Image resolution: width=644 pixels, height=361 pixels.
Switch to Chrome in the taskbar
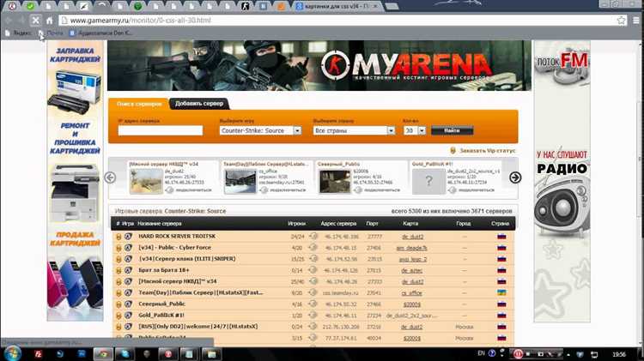pyautogui.click(x=103, y=353)
